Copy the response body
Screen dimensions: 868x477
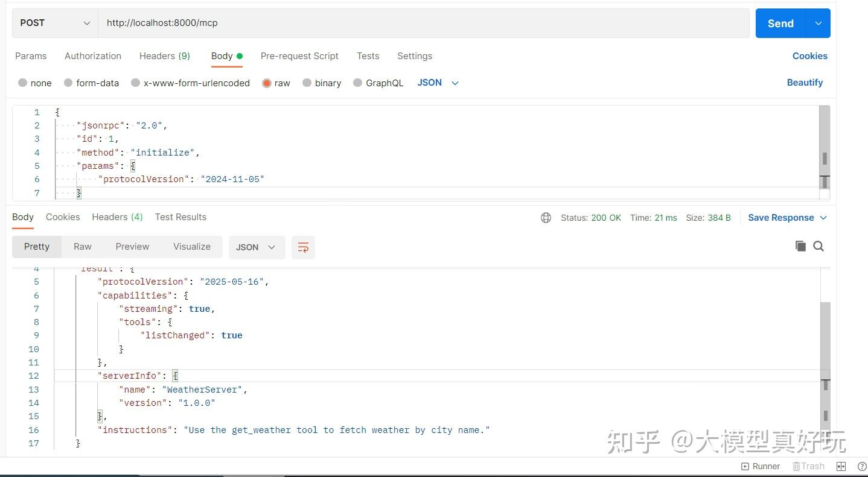[800, 246]
